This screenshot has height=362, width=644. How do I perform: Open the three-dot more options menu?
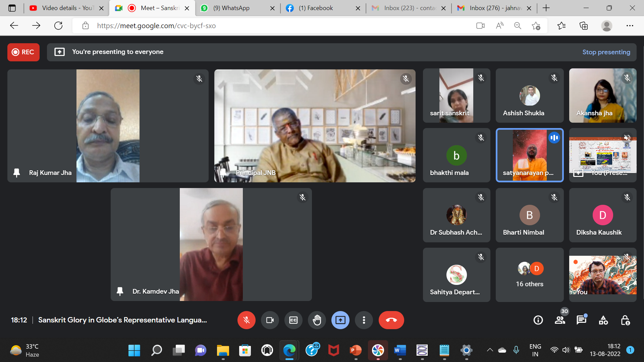[364, 320]
